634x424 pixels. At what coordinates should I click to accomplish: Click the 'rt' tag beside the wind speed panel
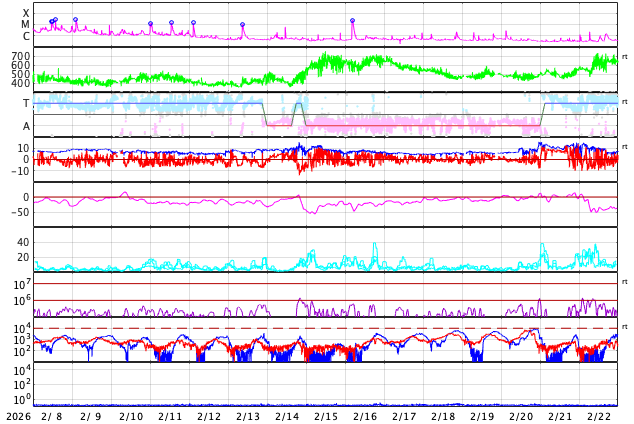point(625,57)
